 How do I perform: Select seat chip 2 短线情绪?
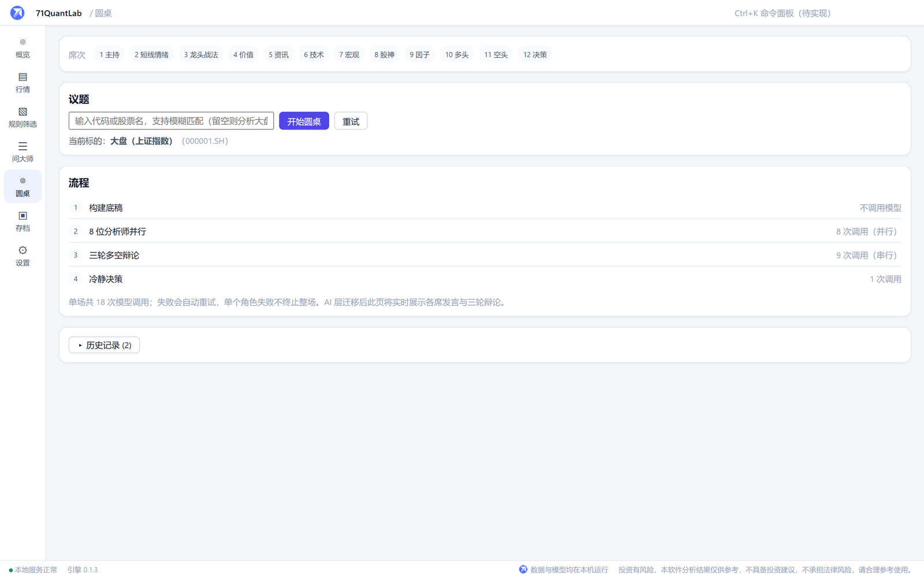coord(151,54)
